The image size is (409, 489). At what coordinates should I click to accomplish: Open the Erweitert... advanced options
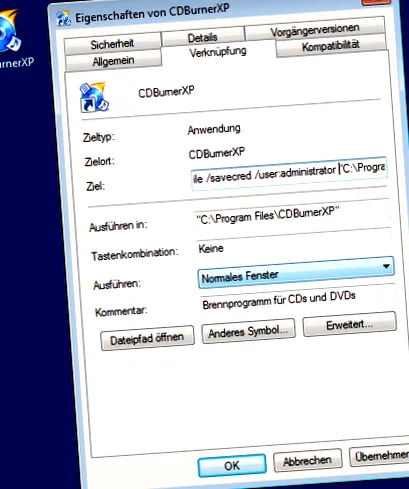pyautogui.click(x=349, y=324)
